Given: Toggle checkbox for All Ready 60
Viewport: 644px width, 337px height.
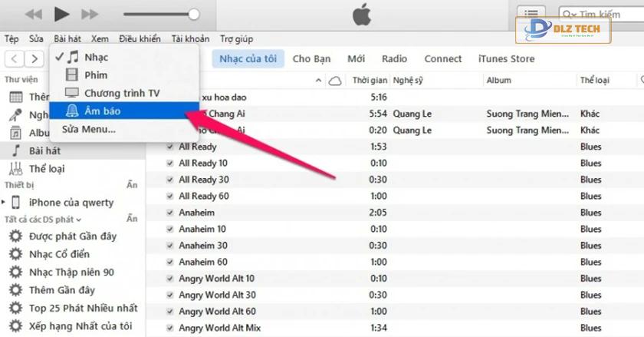Looking at the screenshot, I should click(x=169, y=196).
